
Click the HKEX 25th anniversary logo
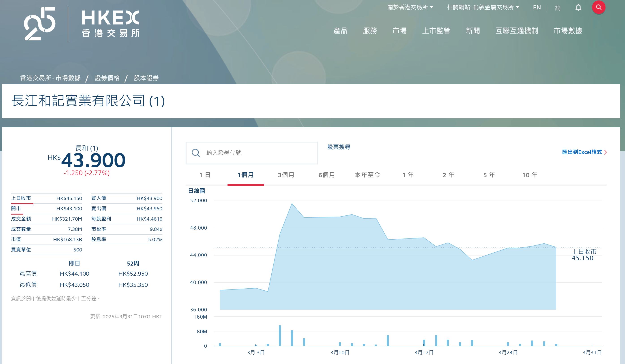tap(40, 23)
